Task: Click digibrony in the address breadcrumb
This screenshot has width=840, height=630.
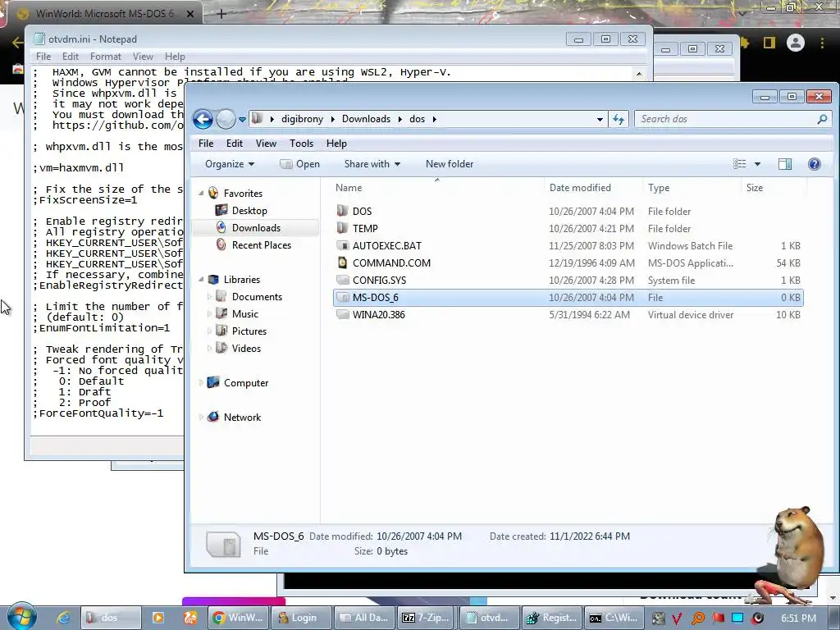Action: [302, 119]
